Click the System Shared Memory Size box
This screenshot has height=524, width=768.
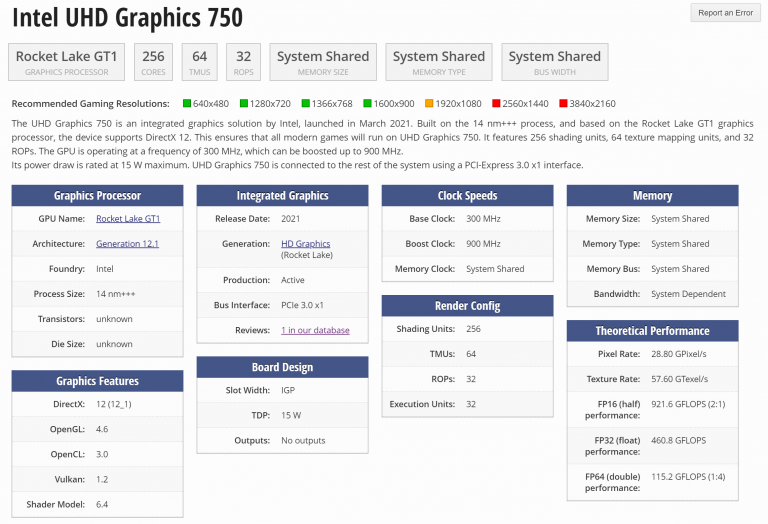(323, 62)
